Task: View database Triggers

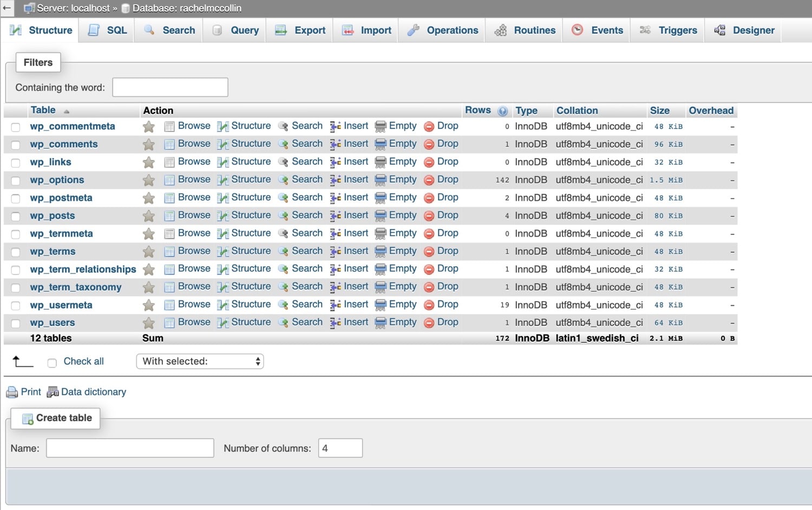Action: [677, 30]
